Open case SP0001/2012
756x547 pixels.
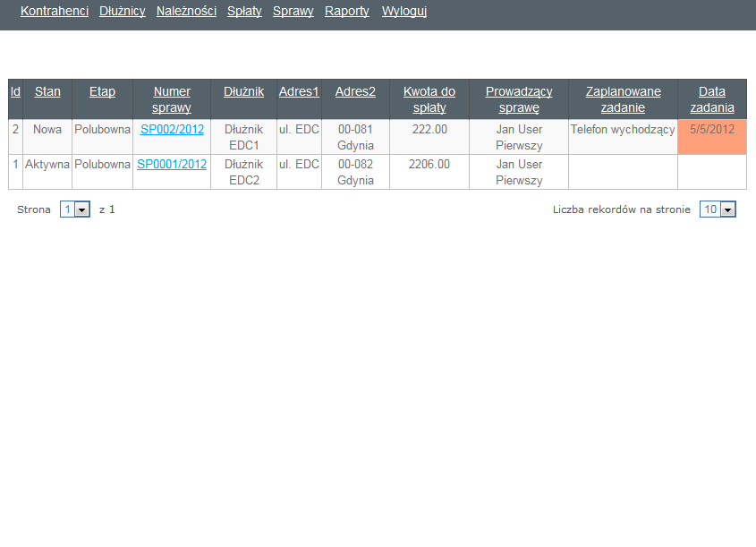click(172, 164)
